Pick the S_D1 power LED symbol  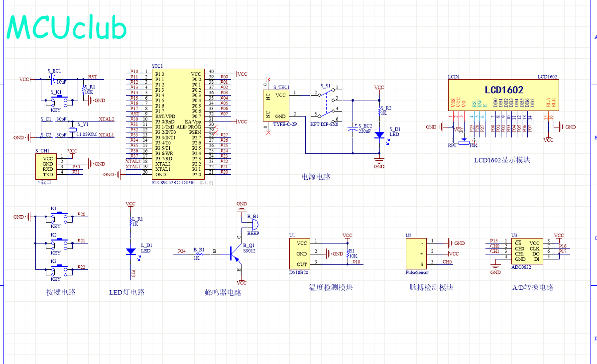[379, 134]
